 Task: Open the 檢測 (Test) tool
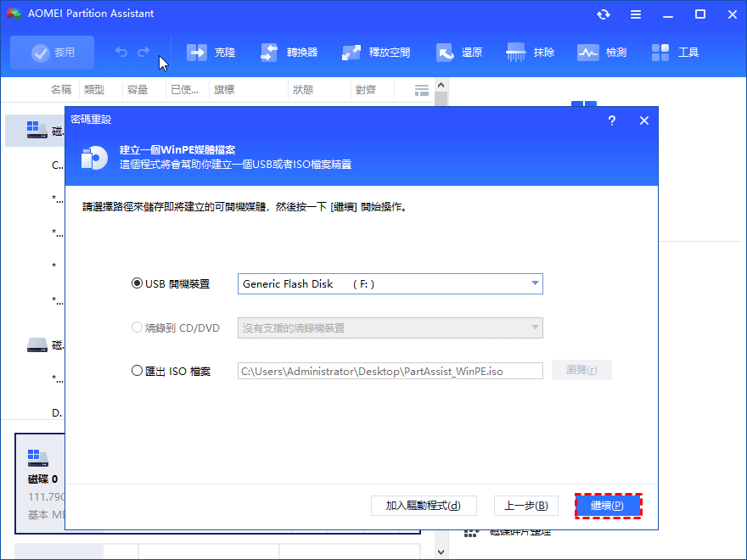(x=588, y=53)
